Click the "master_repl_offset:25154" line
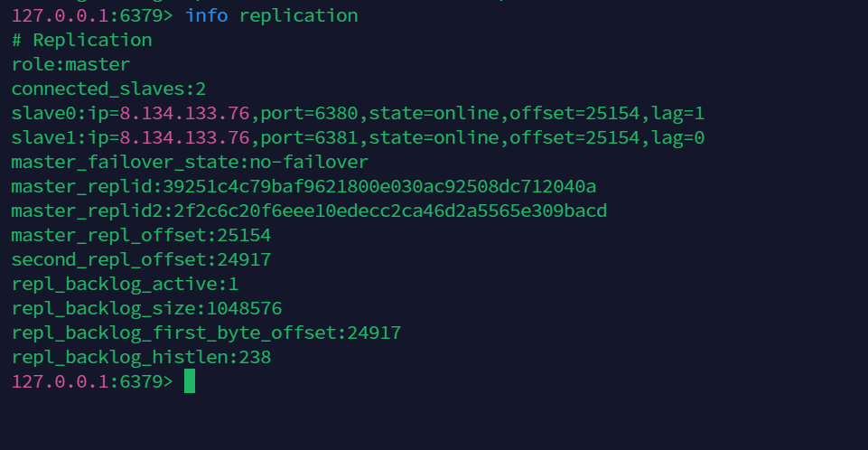Image resolution: width=868 pixels, height=450 pixels. (x=141, y=236)
